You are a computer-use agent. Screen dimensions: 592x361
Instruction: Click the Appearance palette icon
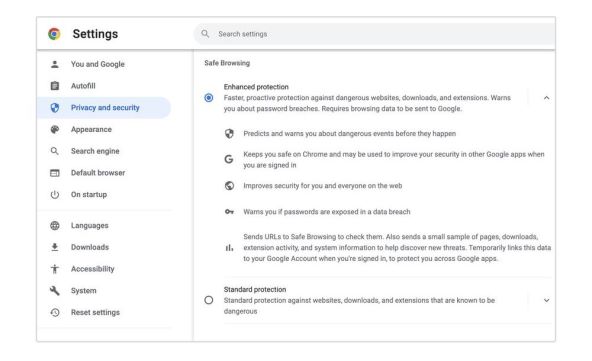(55, 130)
